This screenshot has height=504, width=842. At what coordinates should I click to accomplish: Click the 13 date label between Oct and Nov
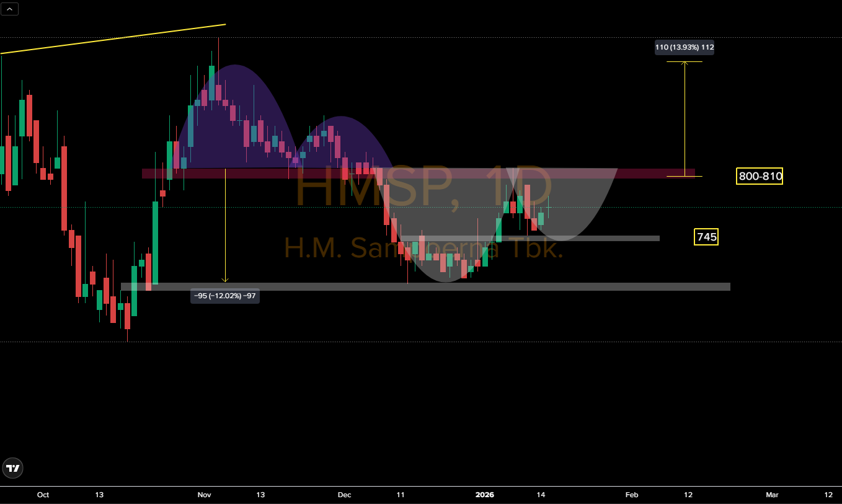99,495
